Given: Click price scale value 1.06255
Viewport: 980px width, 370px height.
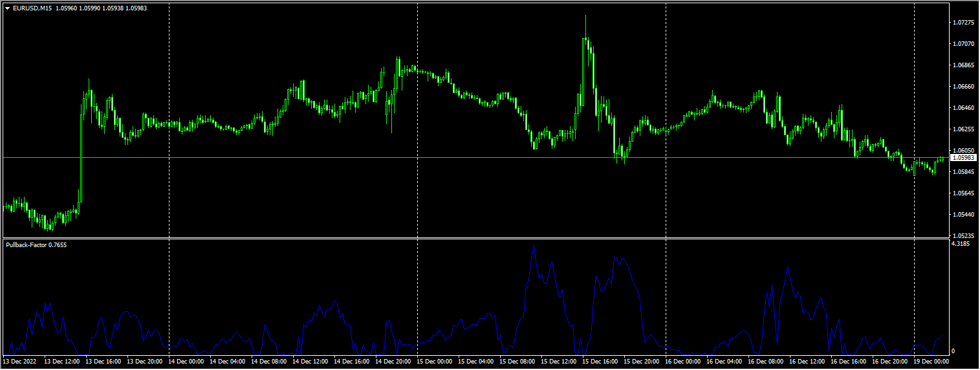Looking at the screenshot, I should 963,129.
